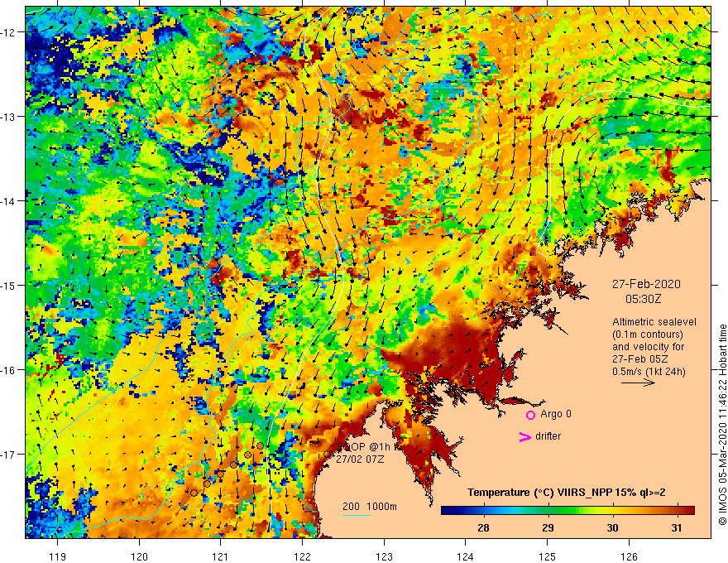Click the temperature color scale bar

[x=568, y=511]
